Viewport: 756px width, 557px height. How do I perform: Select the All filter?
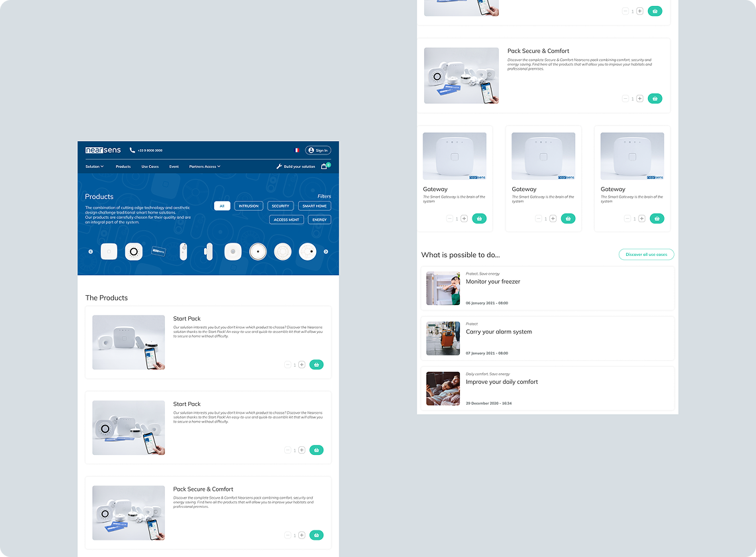click(x=222, y=206)
